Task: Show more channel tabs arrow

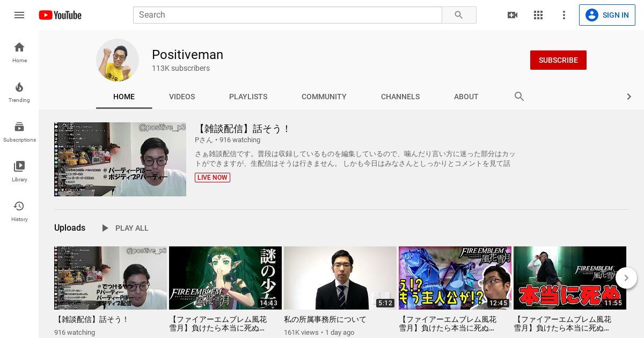Action: (x=629, y=97)
